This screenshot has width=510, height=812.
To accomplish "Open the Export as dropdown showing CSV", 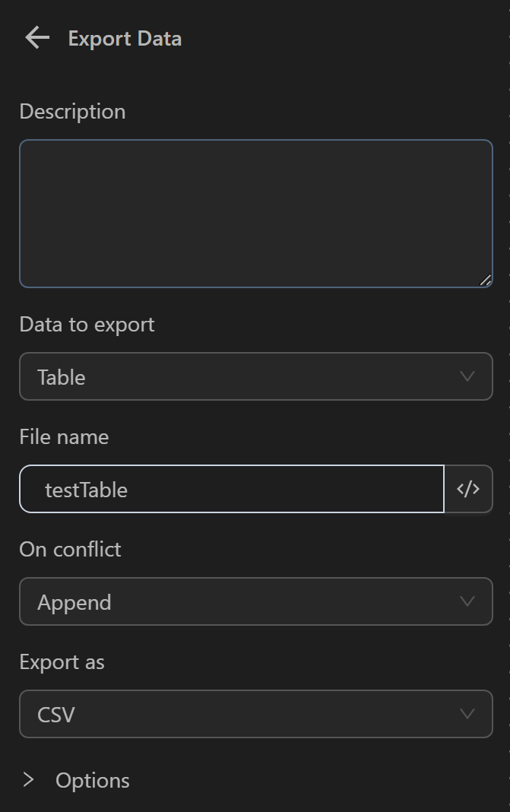I will (255, 714).
